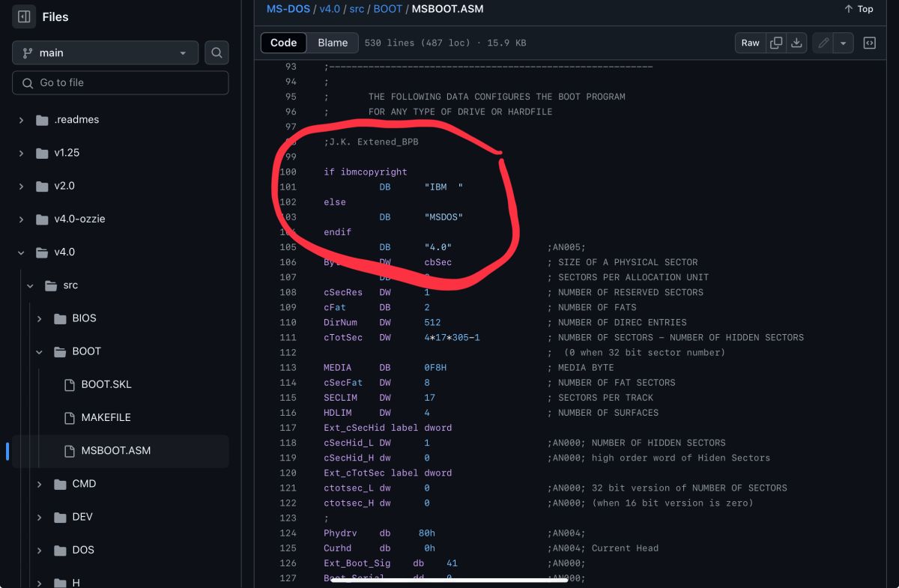Viewport: 899px width, 588px height.
Task: Click the file icon beside MSBOOT.ASM
Action: 70,450
